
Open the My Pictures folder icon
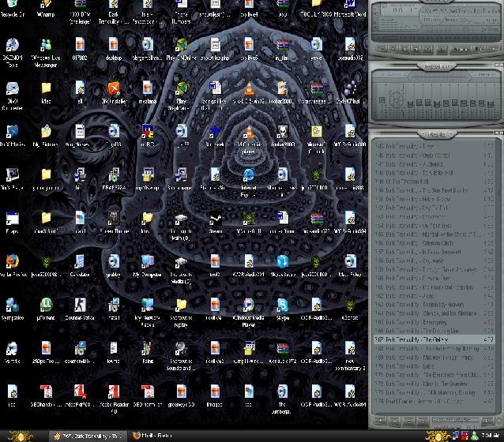coord(46,136)
